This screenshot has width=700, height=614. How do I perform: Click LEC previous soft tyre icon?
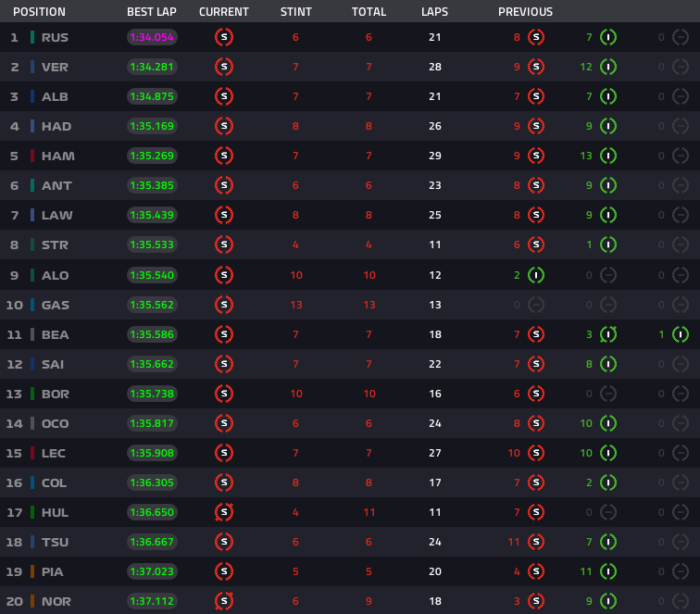[x=535, y=453]
